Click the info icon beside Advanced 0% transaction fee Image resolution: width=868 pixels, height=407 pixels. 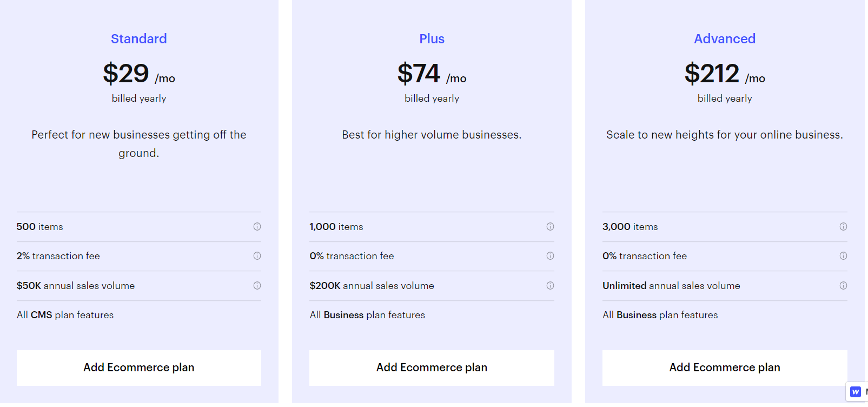(x=843, y=256)
